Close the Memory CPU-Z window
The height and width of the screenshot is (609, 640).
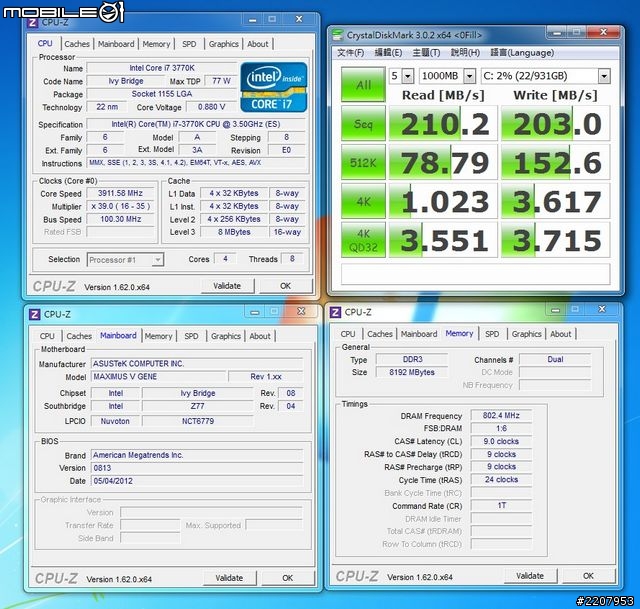pyautogui.click(x=602, y=309)
